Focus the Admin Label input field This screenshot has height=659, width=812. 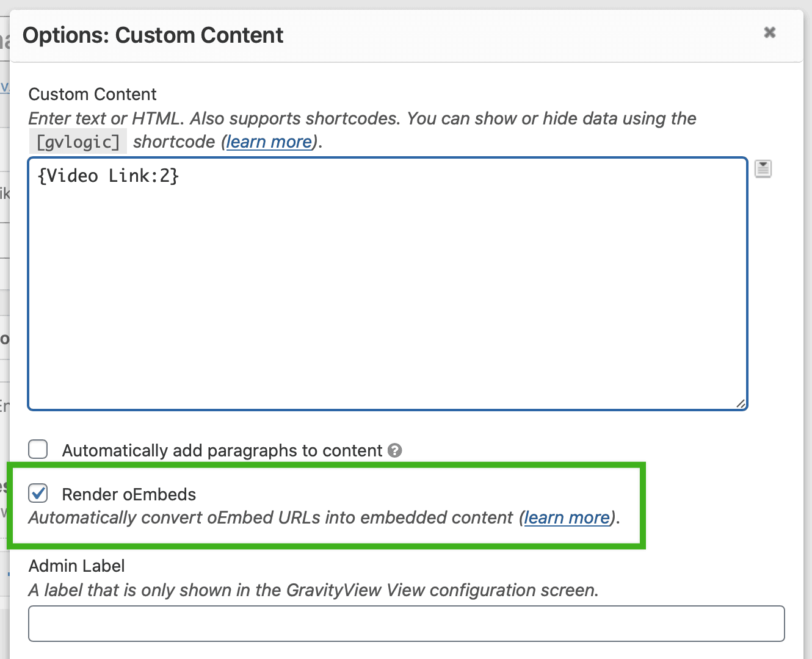pos(406,623)
